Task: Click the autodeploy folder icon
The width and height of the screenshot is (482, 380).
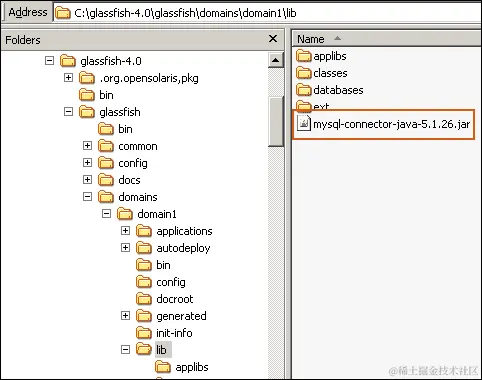Action: point(144,248)
